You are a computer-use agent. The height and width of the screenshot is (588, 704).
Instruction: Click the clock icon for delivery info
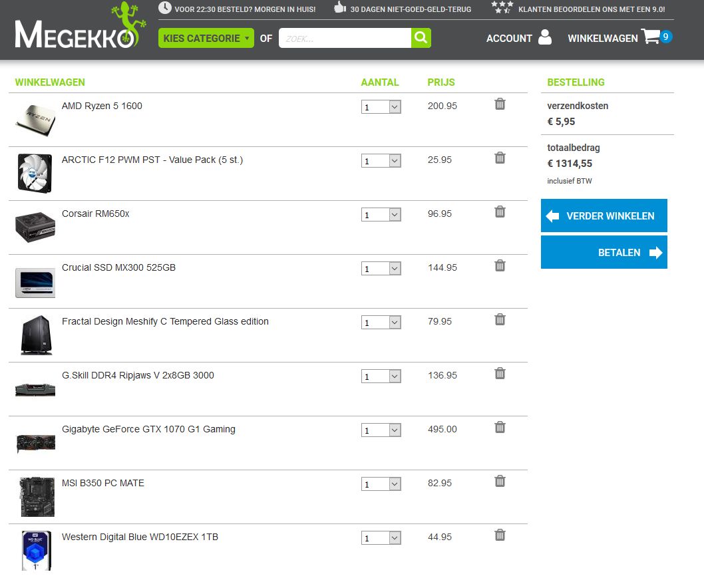(165, 7)
